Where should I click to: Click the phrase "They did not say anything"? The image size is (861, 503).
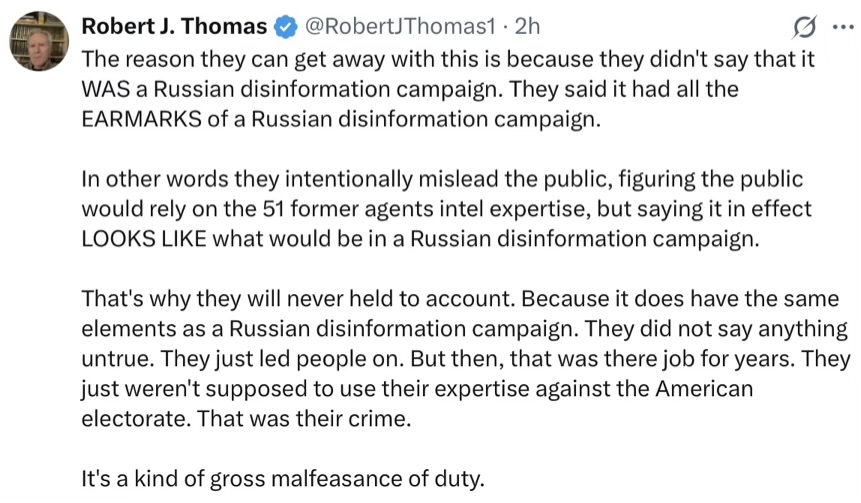coord(716,328)
